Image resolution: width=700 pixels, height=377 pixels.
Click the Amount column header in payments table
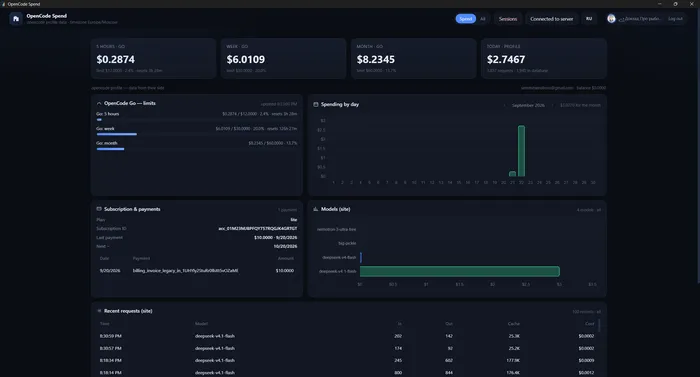pos(286,259)
